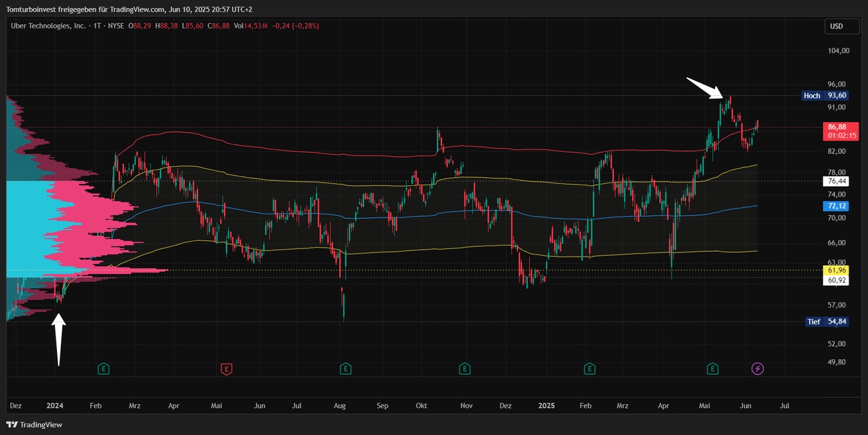This screenshot has width=868, height=435.
Task: Click the TradingView logo
Action: pyautogui.click(x=35, y=424)
